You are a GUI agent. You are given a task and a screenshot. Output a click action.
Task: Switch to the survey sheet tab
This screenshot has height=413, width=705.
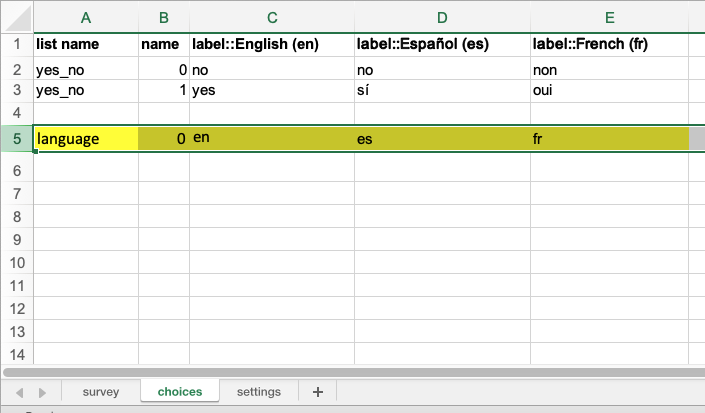[x=101, y=392]
